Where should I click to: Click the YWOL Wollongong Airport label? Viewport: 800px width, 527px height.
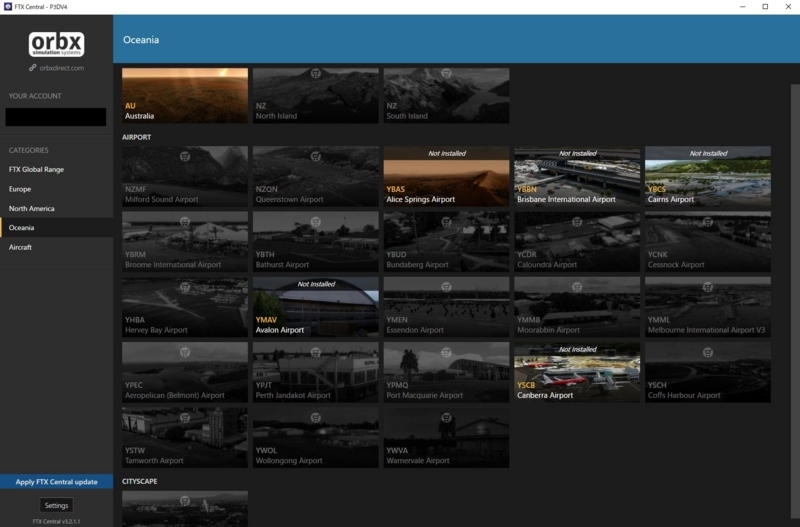pos(289,456)
